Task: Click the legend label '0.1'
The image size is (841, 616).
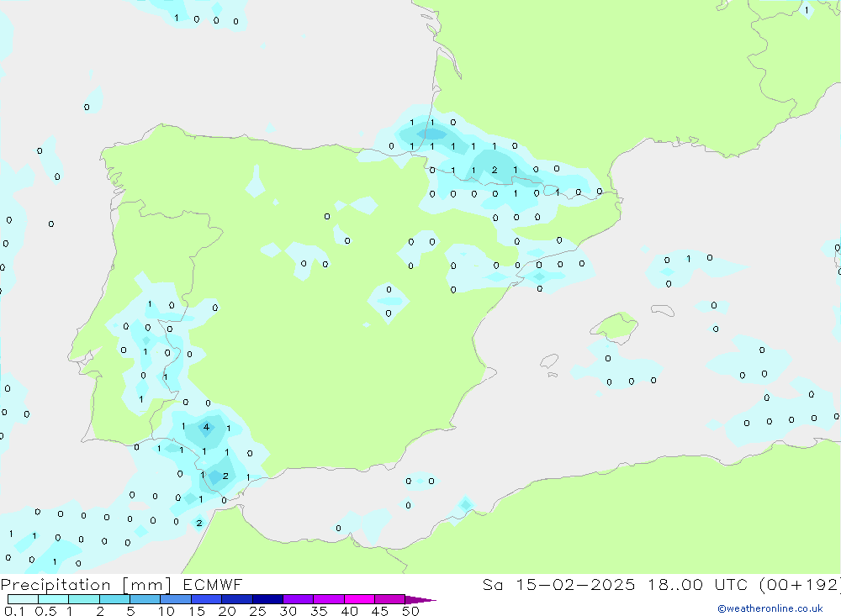Action: [x=14, y=611]
